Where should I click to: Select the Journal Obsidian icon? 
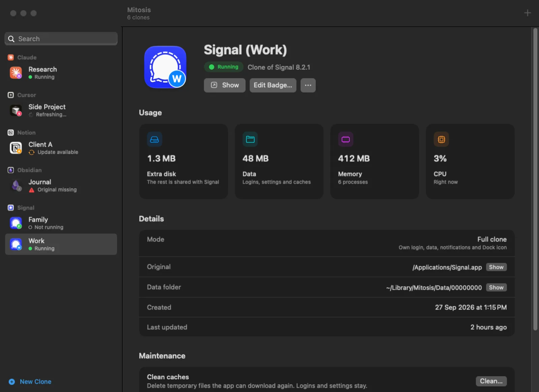(16, 185)
